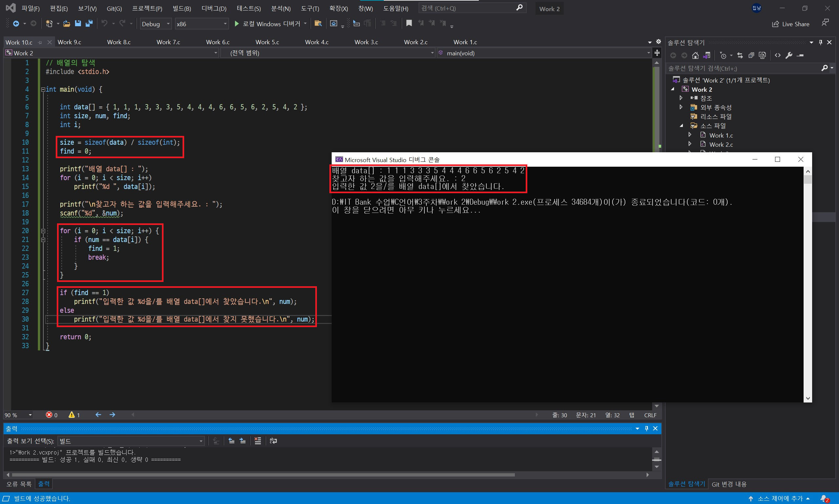Open the 오류 목록 tab at bottom
The height and width of the screenshot is (504, 839).
point(19,484)
